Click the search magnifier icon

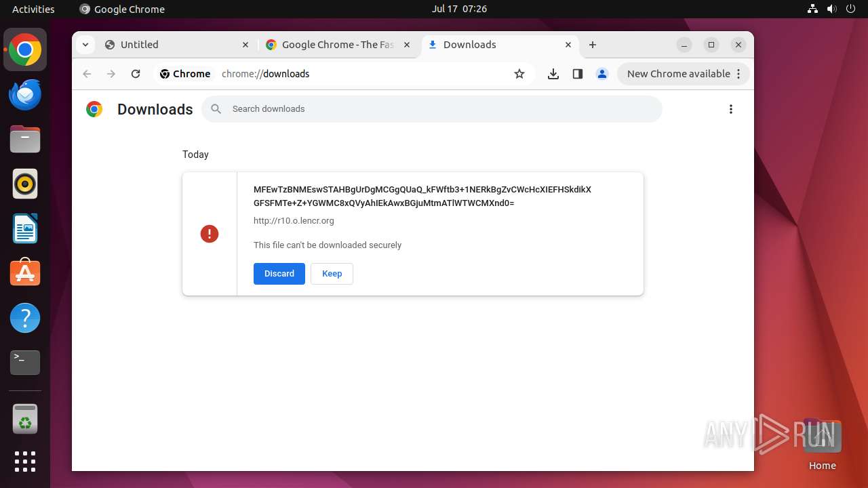tap(216, 109)
